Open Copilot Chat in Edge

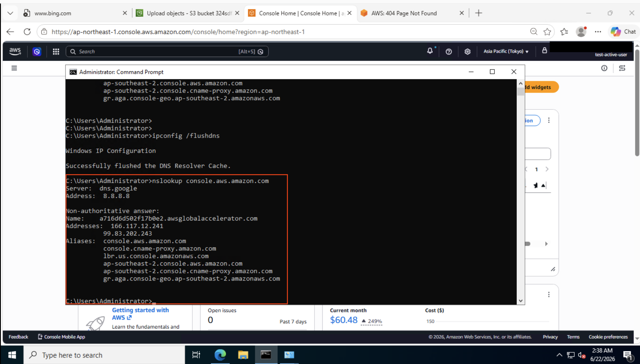click(x=623, y=31)
